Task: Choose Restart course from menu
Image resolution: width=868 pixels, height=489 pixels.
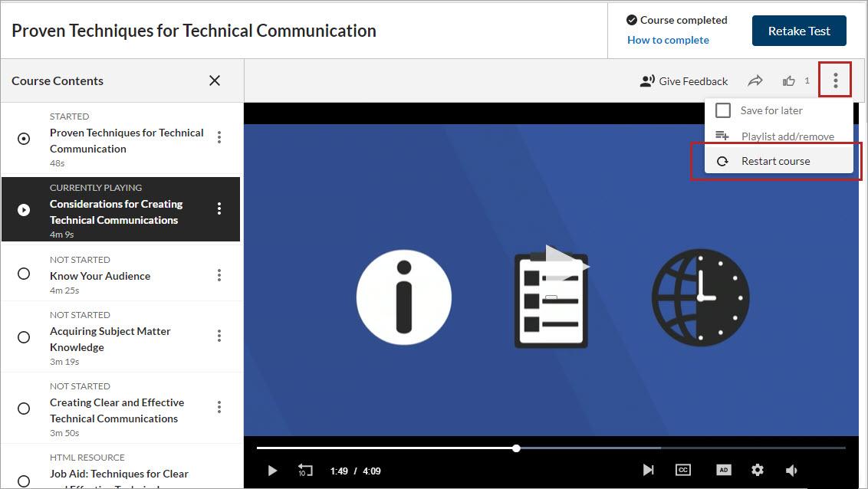Action: 775,161
